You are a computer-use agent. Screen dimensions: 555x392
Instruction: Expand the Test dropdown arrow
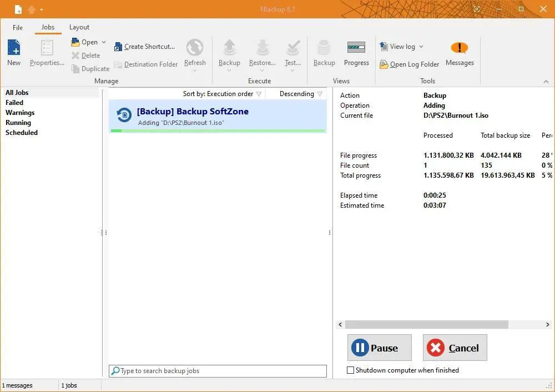click(x=292, y=71)
